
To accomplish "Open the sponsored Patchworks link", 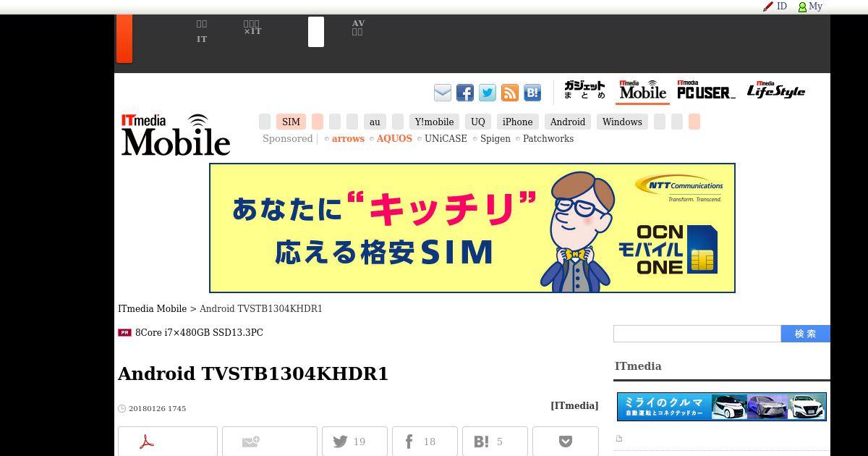I will tap(548, 139).
